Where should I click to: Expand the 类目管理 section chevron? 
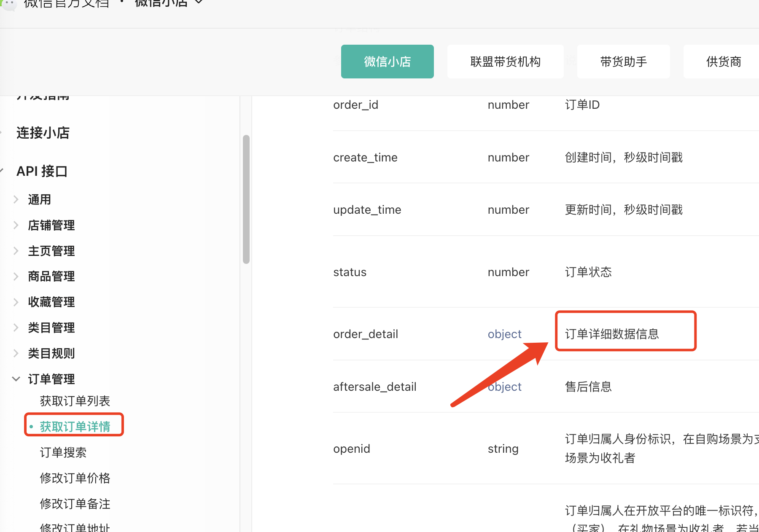point(16,328)
